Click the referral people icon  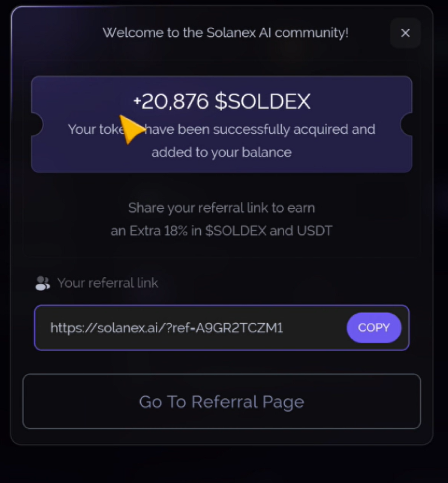(42, 283)
